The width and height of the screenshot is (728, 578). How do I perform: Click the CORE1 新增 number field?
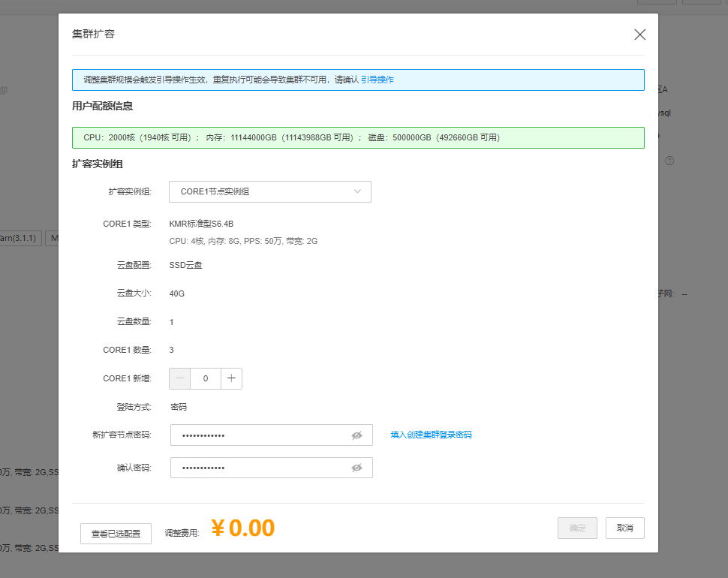206,378
